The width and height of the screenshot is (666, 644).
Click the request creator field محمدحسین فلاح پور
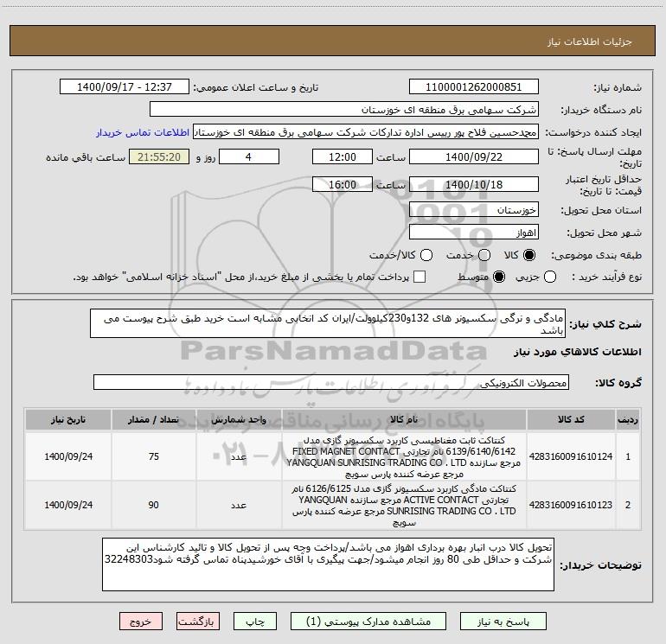(x=366, y=131)
